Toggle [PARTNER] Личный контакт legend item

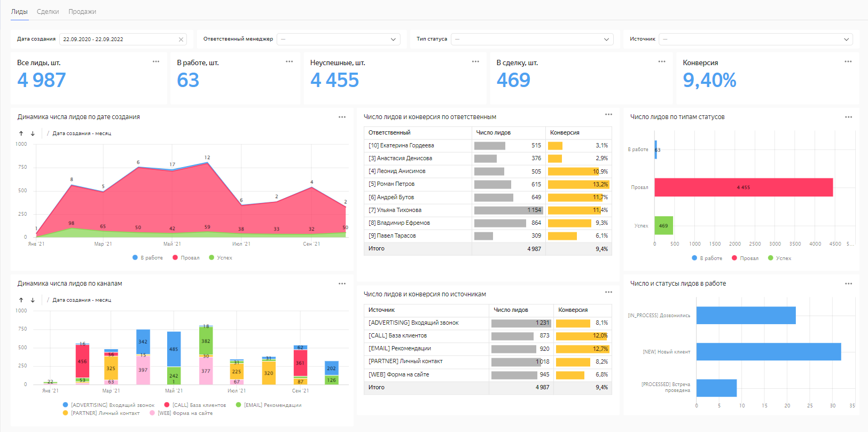[x=101, y=413]
